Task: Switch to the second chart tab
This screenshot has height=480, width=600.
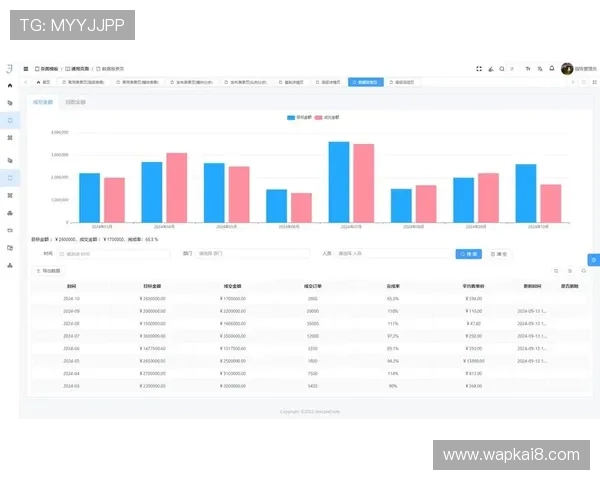Action: pyautogui.click(x=75, y=102)
